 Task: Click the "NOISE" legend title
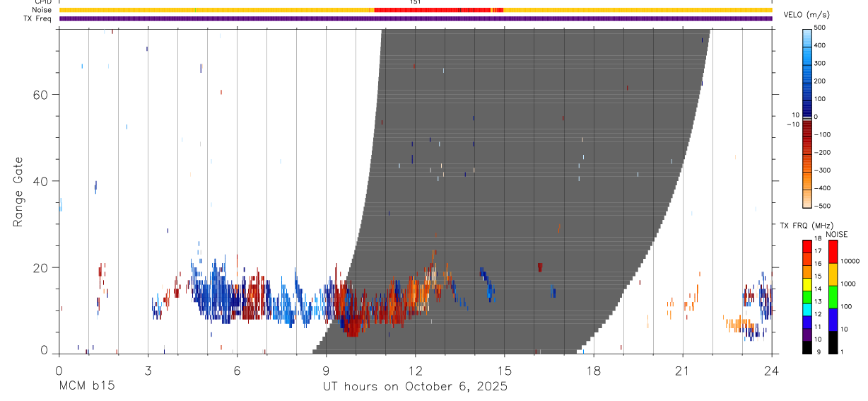837,235
